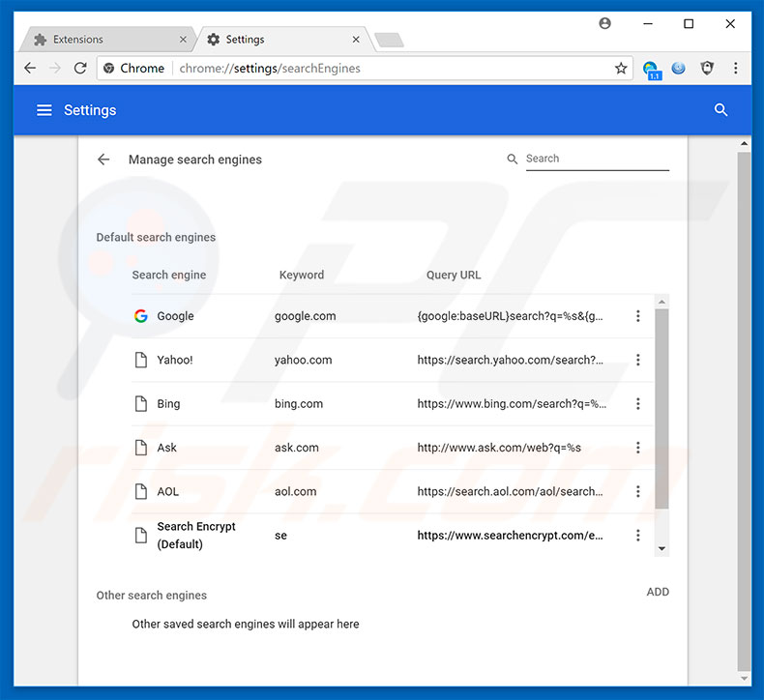This screenshot has height=700, width=764.
Task: Open a new tab
Action: click(390, 40)
